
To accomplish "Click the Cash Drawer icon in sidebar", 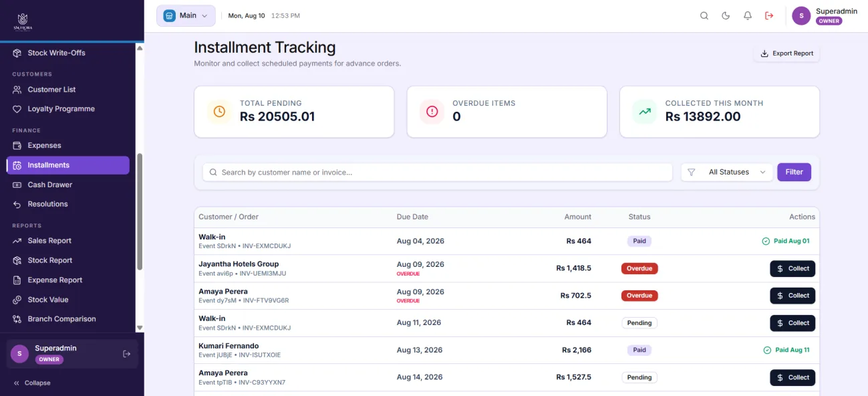I will (17, 185).
